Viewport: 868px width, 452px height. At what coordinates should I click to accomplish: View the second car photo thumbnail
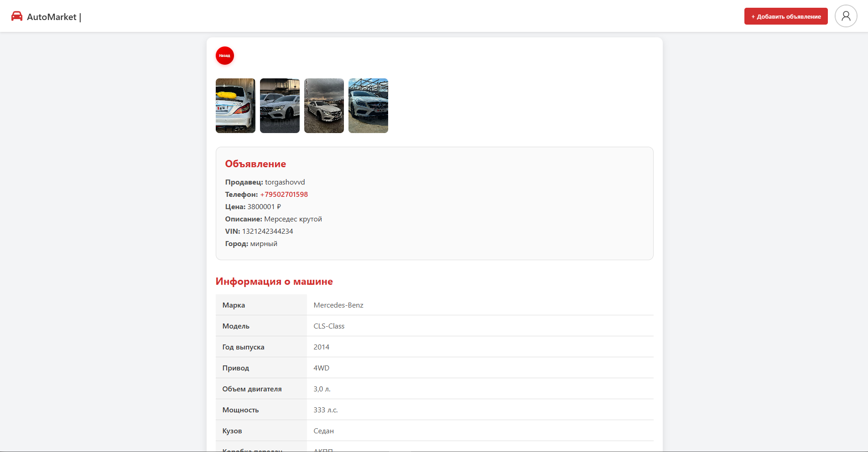pyautogui.click(x=280, y=106)
